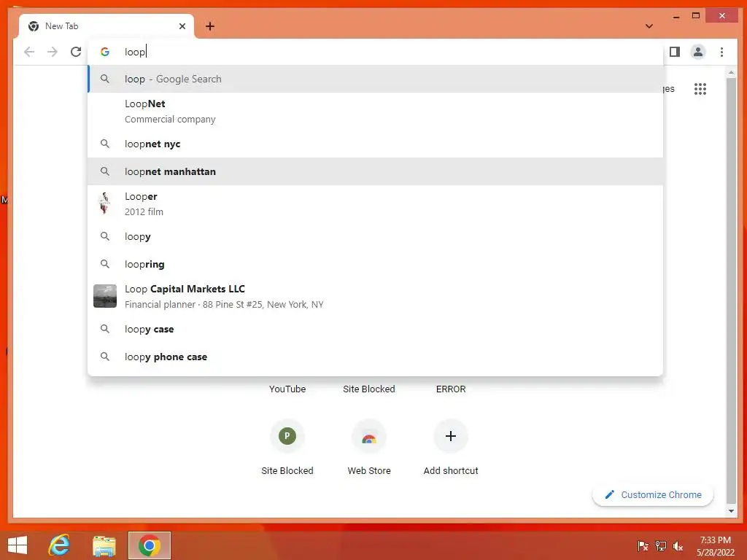Click the Loop Capital Markets photo thumbnail
This screenshot has width=747, height=560.
(x=105, y=296)
